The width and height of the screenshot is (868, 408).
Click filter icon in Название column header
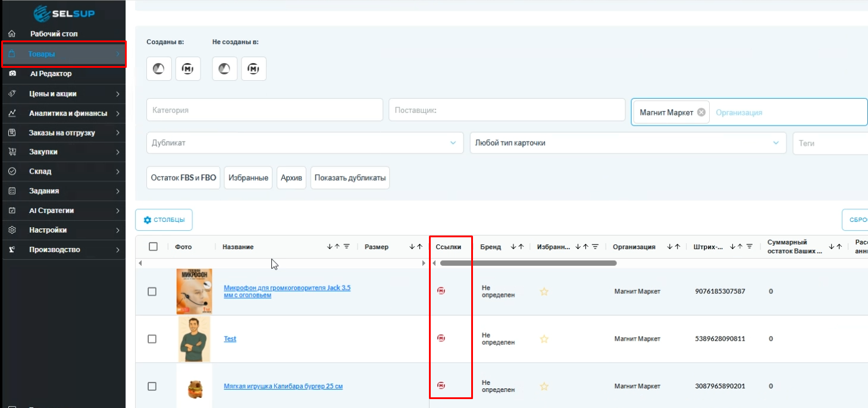(x=346, y=247)
